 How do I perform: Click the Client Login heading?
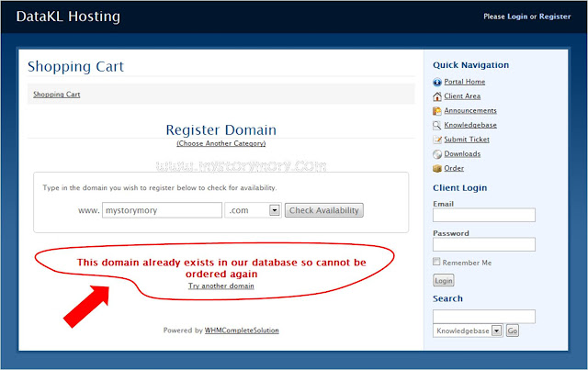(460, 188)
